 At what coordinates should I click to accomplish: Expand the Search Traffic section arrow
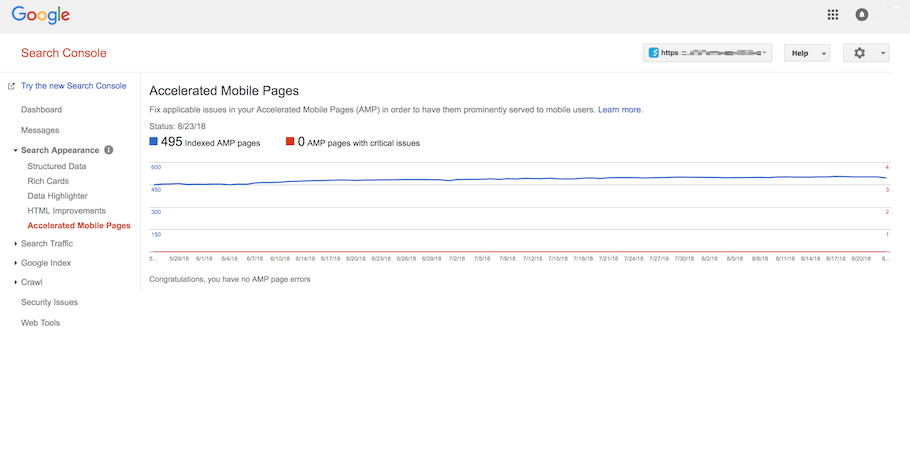pos(15,244)
